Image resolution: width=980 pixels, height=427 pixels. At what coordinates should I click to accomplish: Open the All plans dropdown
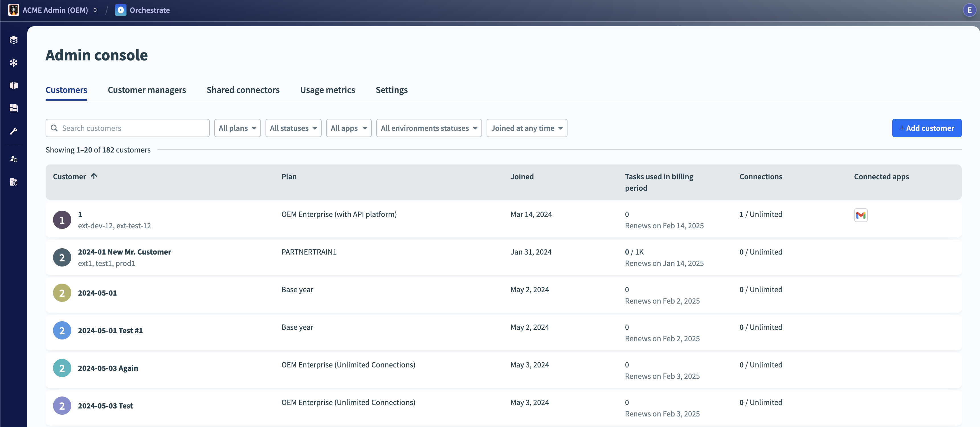[x=237, y=128]
